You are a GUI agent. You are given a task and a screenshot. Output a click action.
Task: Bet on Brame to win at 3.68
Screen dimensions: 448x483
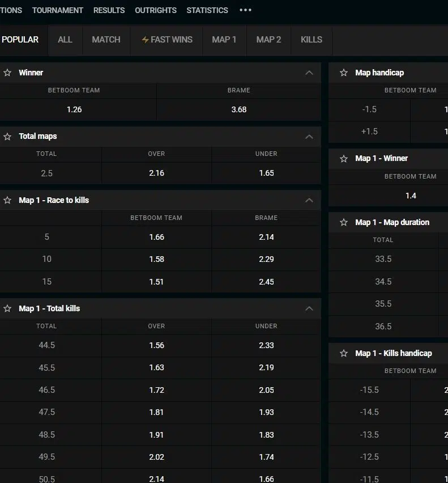(x=238, y=109)
